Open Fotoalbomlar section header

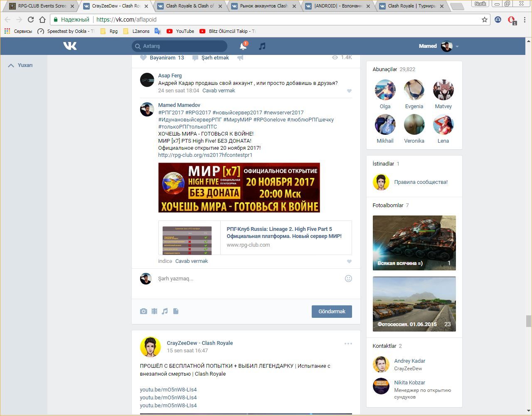tap(391, 206)
